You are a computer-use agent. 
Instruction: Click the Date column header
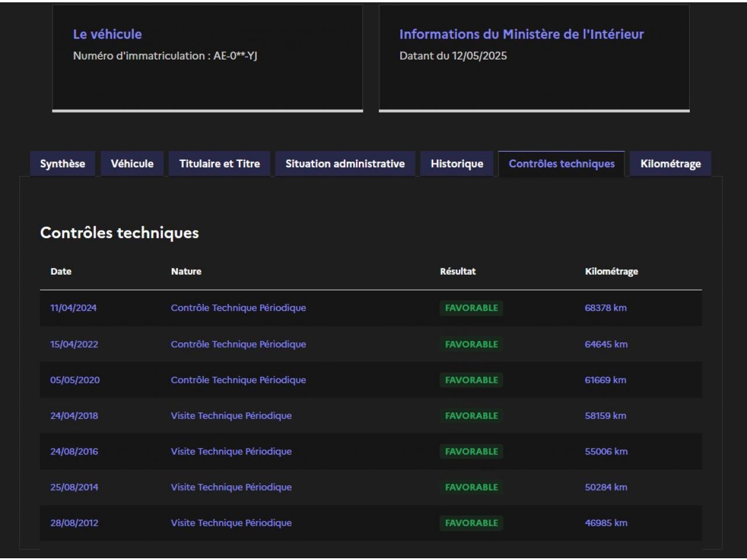[61, 271]
